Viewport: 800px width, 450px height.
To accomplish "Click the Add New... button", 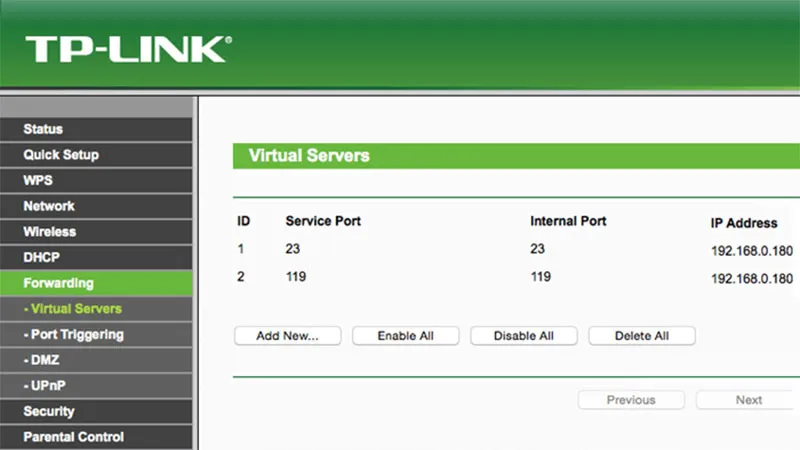I will tap(288, 336).
